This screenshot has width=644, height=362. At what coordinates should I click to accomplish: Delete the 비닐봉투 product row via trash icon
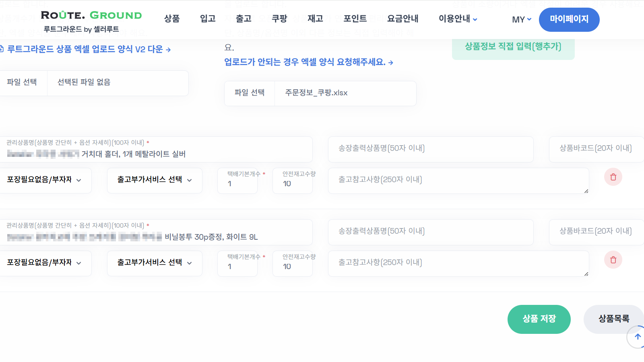coord(613,260)
